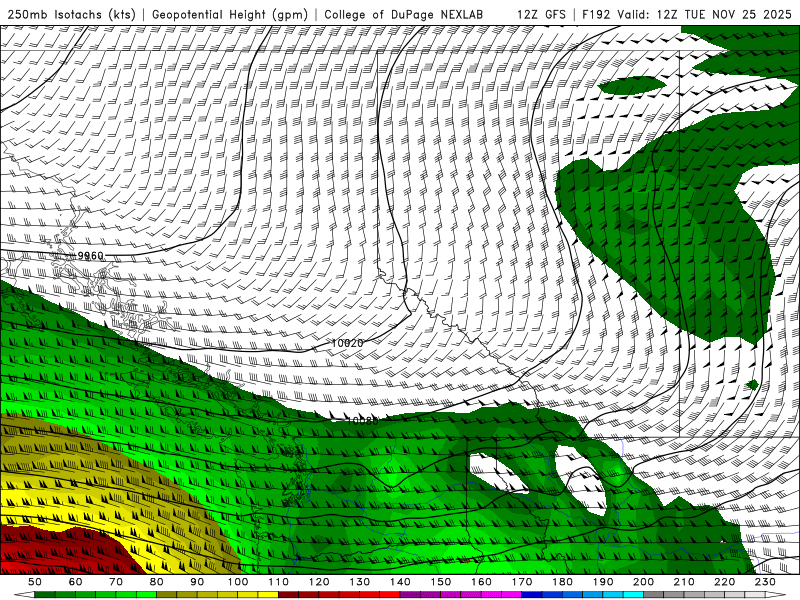
Task: Click the 70 value on the legend
Action: [x=116, y=582]
